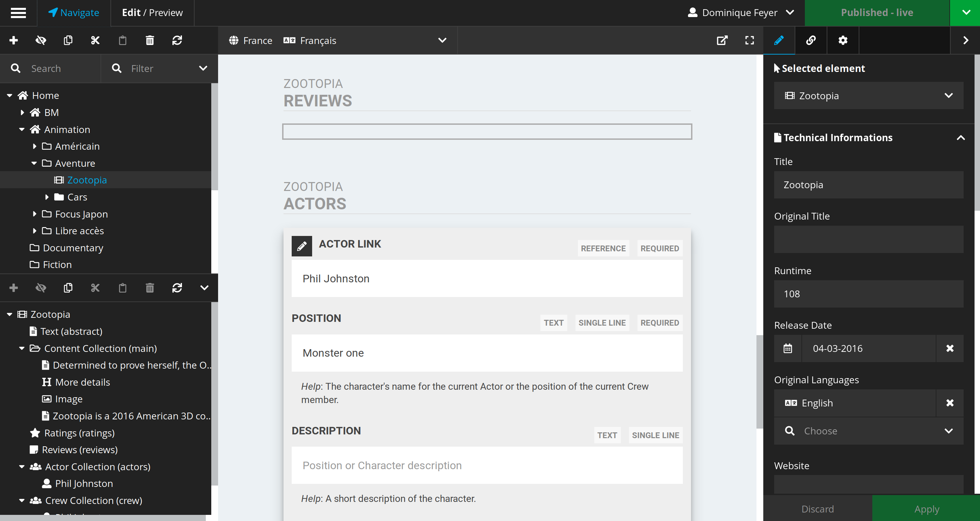This screenshot has height=521, width=980.
Task: Click the document tree vertical scrollbar
Action: coord(215,137)
